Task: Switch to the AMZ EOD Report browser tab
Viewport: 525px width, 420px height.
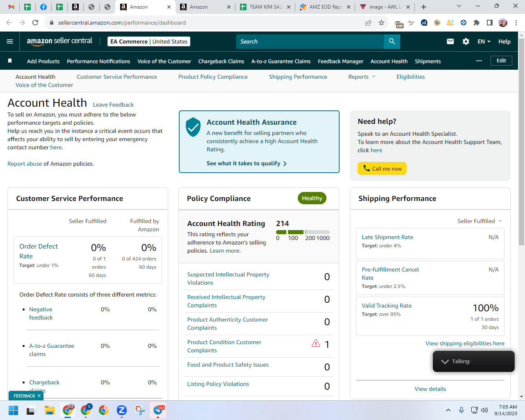Action: 325,7
